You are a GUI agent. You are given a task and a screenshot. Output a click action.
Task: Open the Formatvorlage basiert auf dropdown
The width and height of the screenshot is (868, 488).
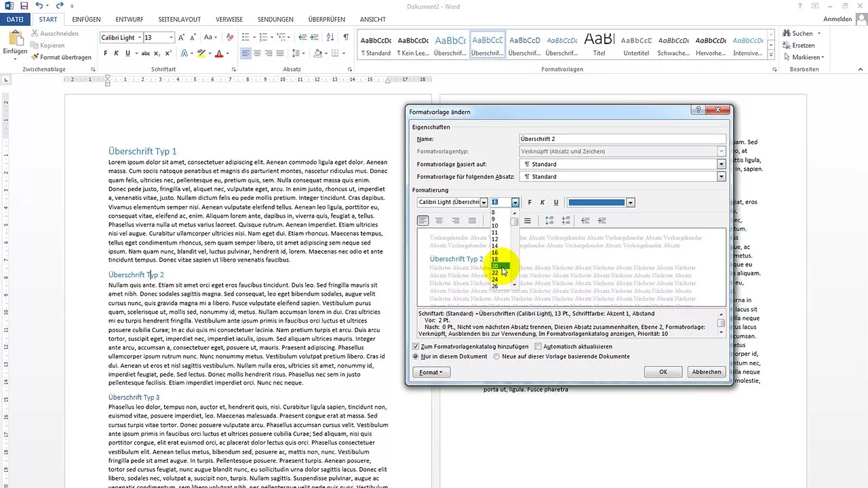tap(721, 164)
